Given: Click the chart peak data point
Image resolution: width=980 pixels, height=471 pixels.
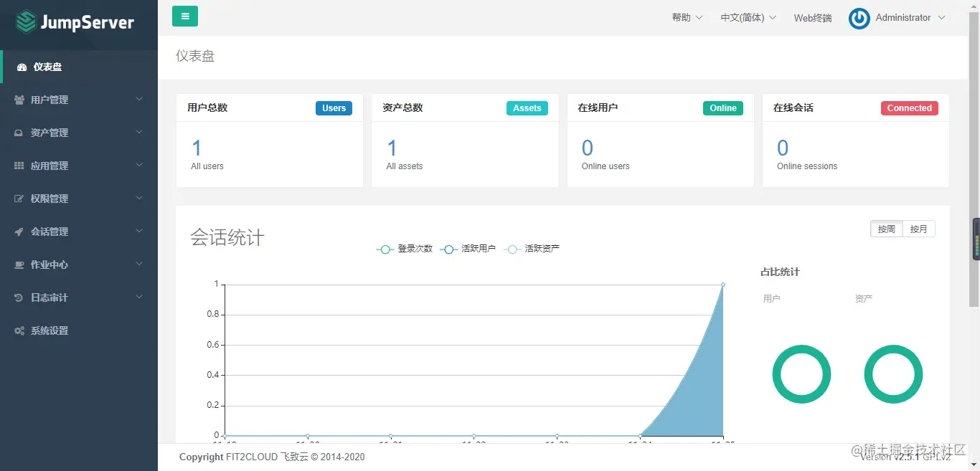Looking at the screenshot, I should (x=722, y=285).
